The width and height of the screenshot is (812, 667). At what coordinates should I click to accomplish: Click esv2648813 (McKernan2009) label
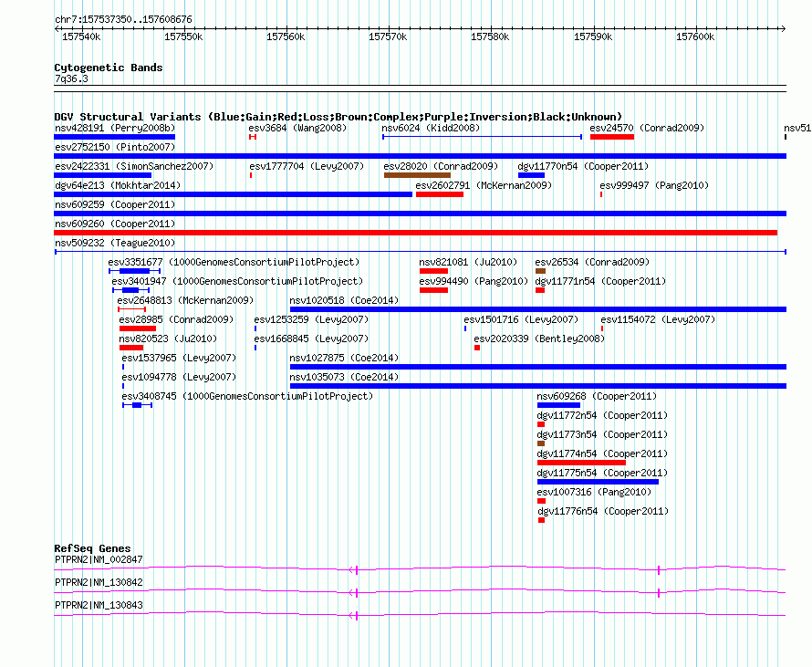click(185, 300)
